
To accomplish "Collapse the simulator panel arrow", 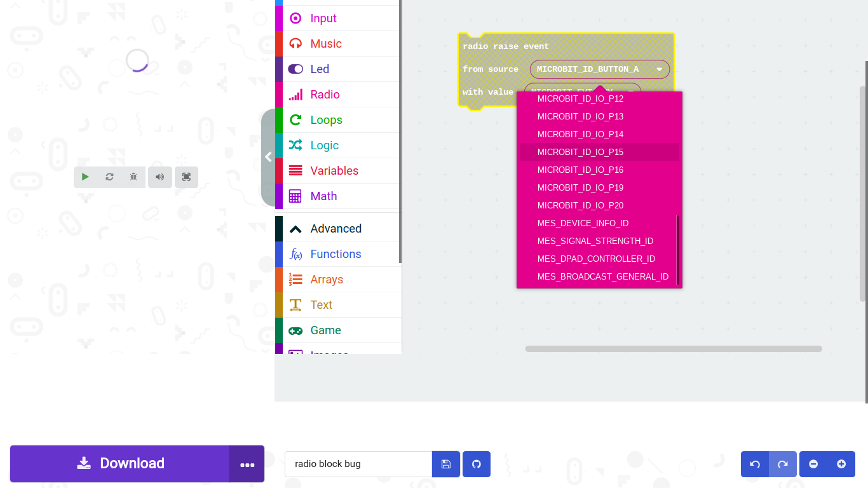I will pos(268,157).
